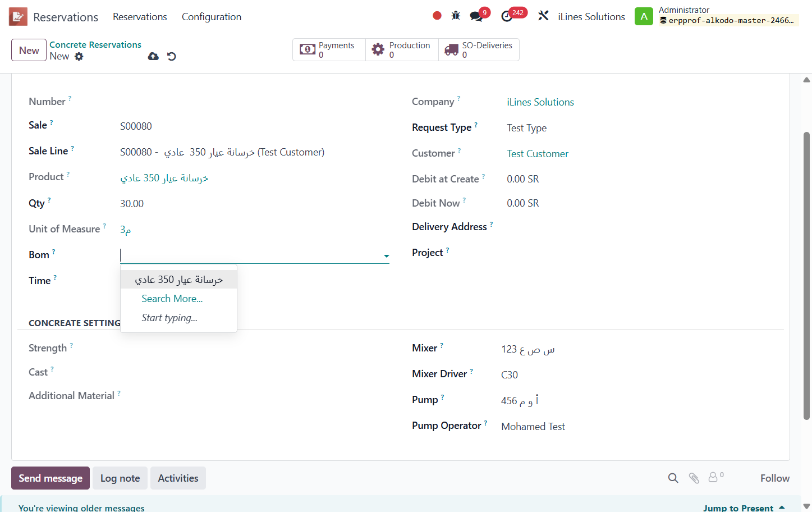
Task: Open Production stat button
Action: click(x=402, y=49)
